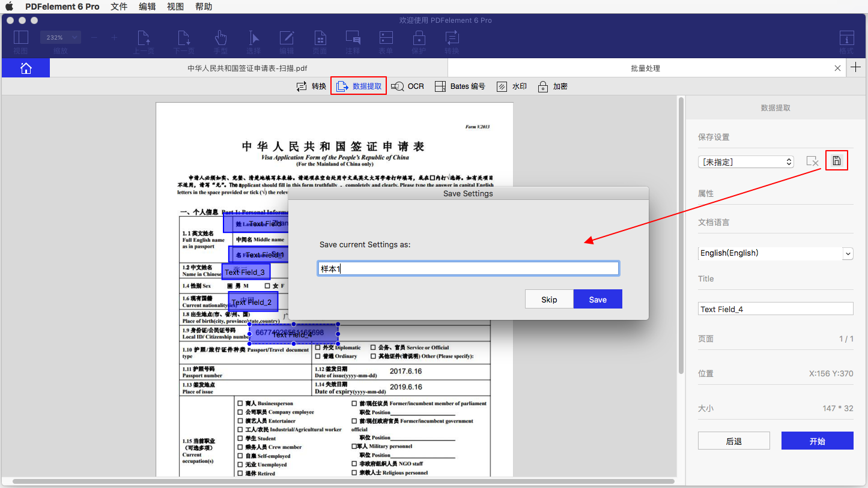868x488 pixels.
Task: Open the English document language dropdown
Action: pyautogui.click(x=775, y=253)
